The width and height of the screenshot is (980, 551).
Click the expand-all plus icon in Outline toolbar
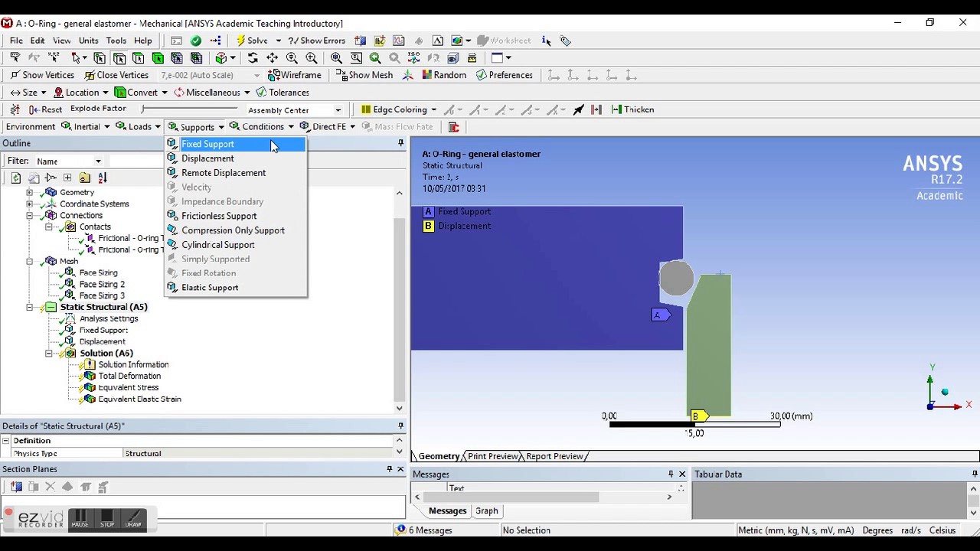click(67, 178)
